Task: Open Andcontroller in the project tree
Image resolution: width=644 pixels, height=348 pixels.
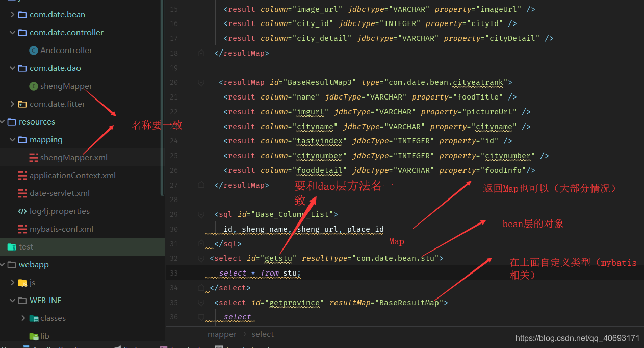Action: pos(66,50)
